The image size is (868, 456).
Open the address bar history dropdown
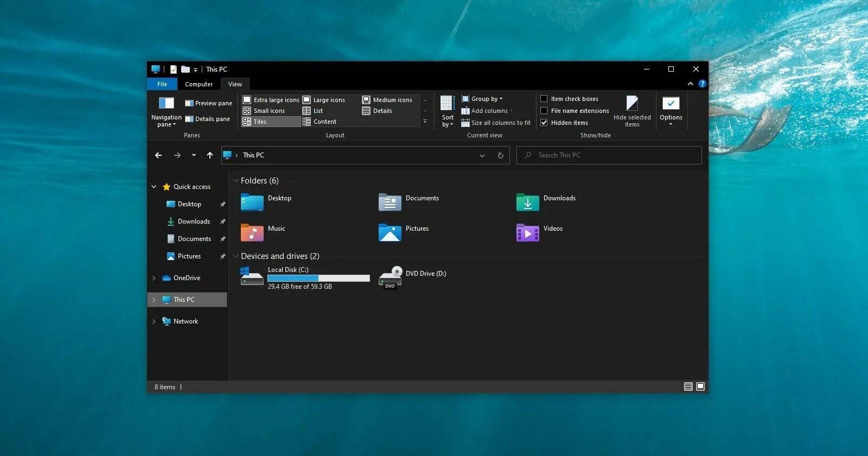pos(482,156)
